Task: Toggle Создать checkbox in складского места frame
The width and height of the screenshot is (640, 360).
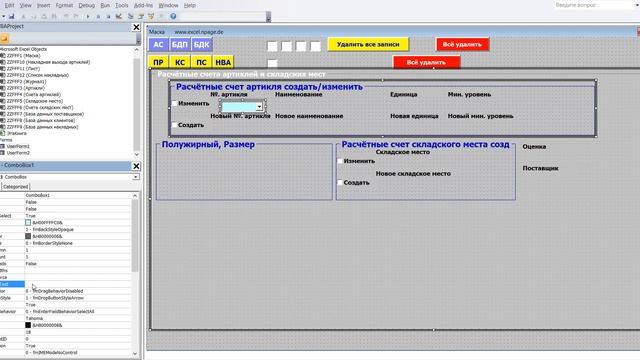Action: [x=340, y=182]
